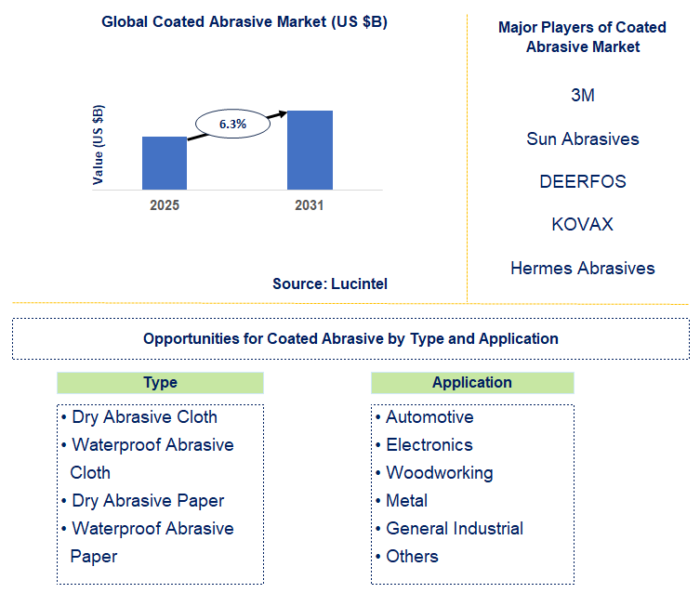Viewport: 700px width, 593px height.
Task: Click the Value (US $B) axis title
Action: pyautogui.click(x=98, y=145)
